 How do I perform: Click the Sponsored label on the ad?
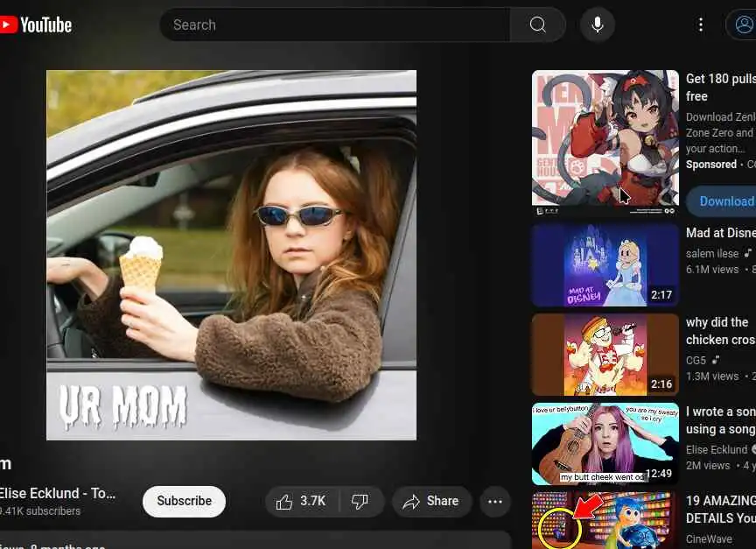point(711,165)
